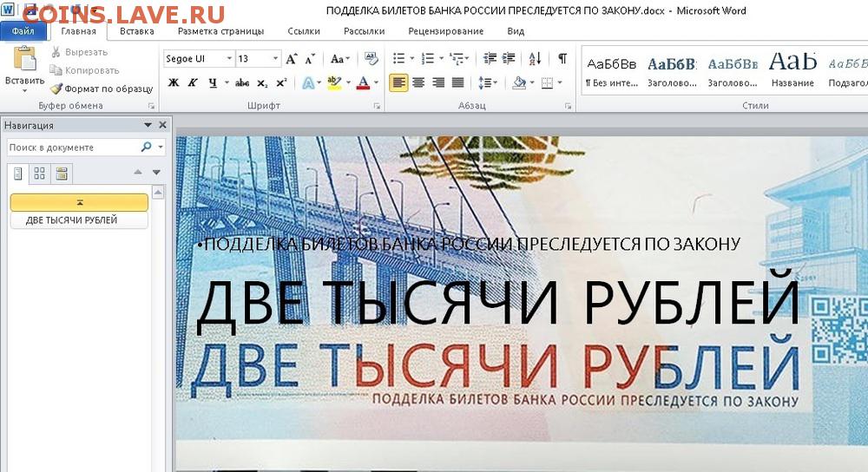Expand the font color dropdown arrow
This screenshot has height=472, width=868.
pyautogui.click(x=377, y=83)
